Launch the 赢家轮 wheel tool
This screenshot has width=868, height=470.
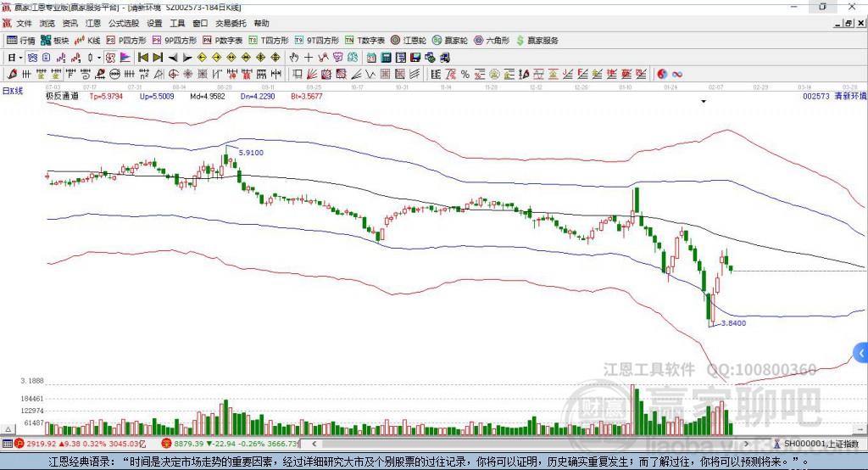(450, 41)
